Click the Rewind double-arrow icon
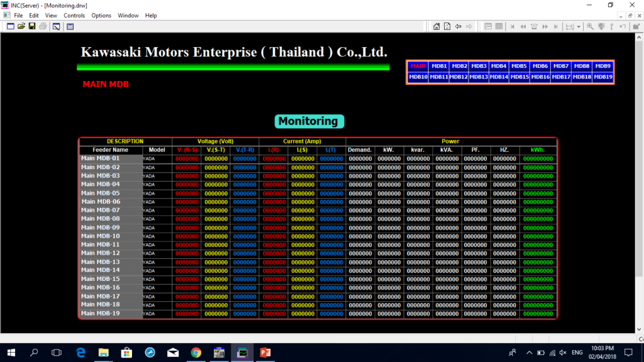 coord(523,26)
